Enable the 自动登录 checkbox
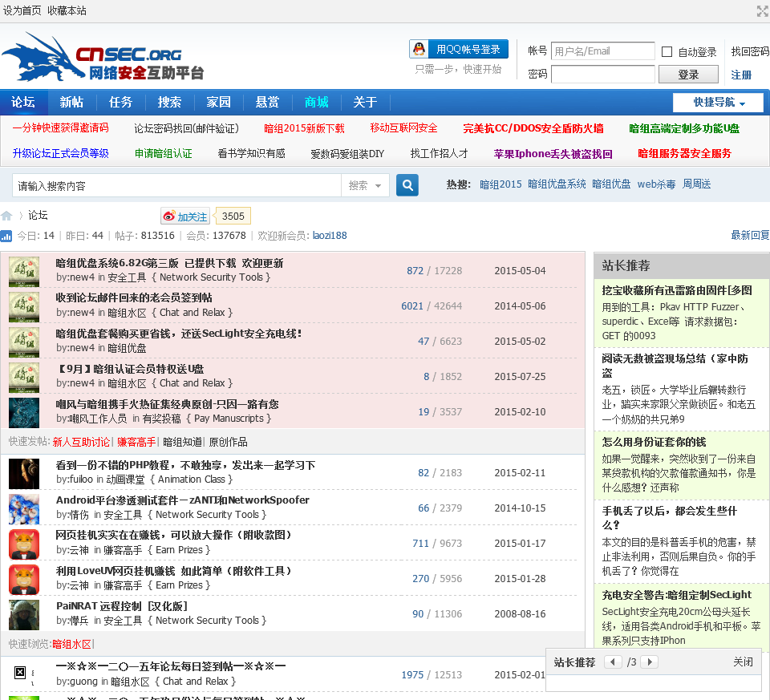The height and width of the screenshot is (700, 770). [667, 52]
